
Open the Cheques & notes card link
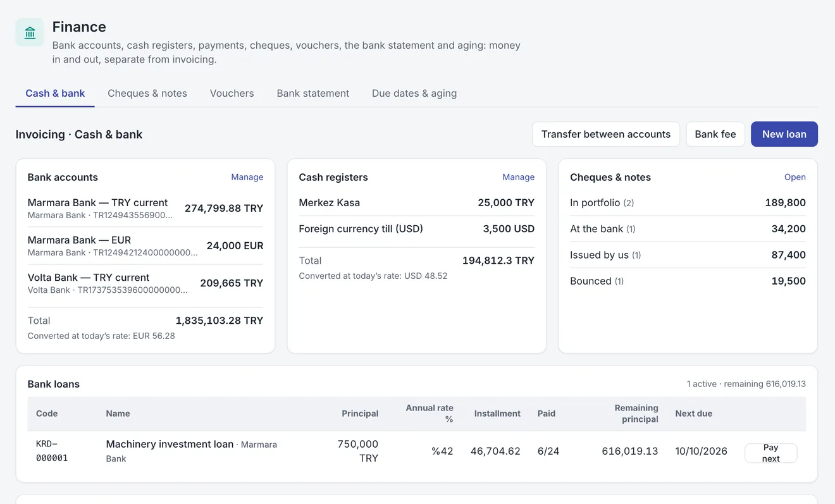pyautogui.click(x=795, y=177)
